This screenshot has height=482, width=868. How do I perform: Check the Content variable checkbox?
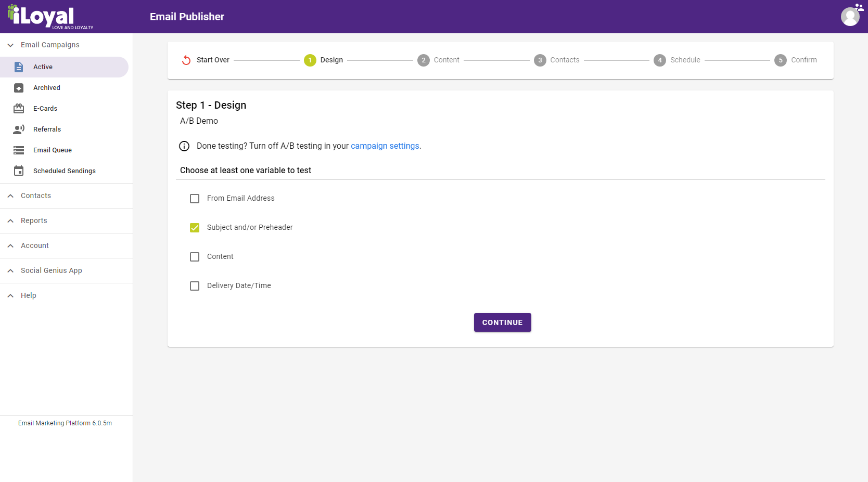(195, 257)
